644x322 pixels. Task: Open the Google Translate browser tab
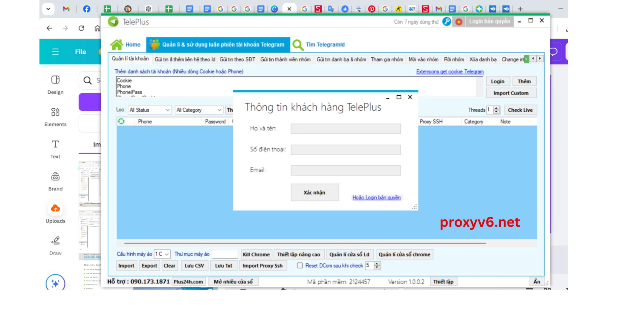coord(331,9)
